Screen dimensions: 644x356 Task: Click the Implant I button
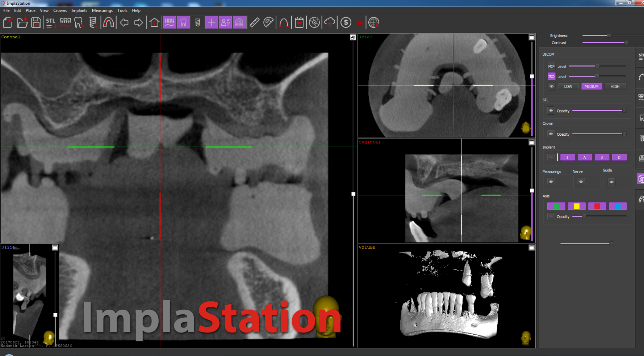[x=567, y=157]
